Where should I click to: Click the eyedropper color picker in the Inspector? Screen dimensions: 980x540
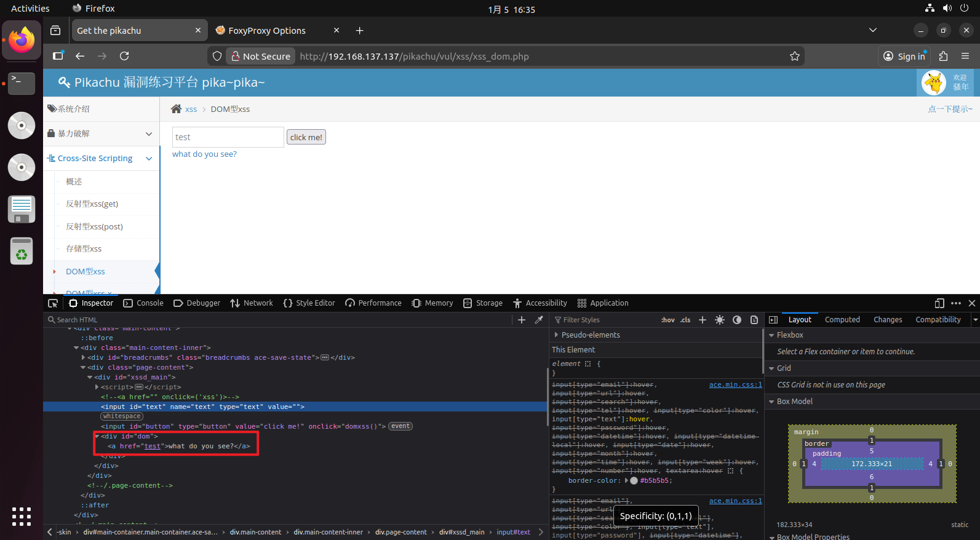pyautogui.click(x=539, y=320)
